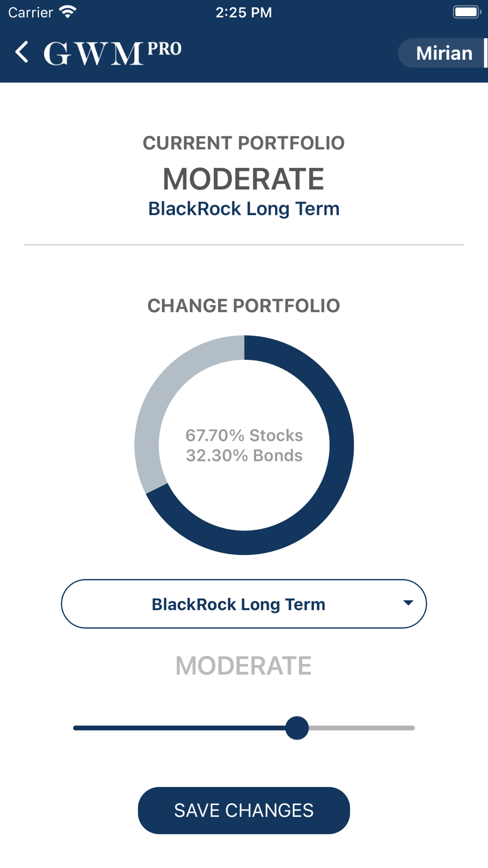
Task: Click the 2:25 PM clock in status bar
Action: point(244,12)
